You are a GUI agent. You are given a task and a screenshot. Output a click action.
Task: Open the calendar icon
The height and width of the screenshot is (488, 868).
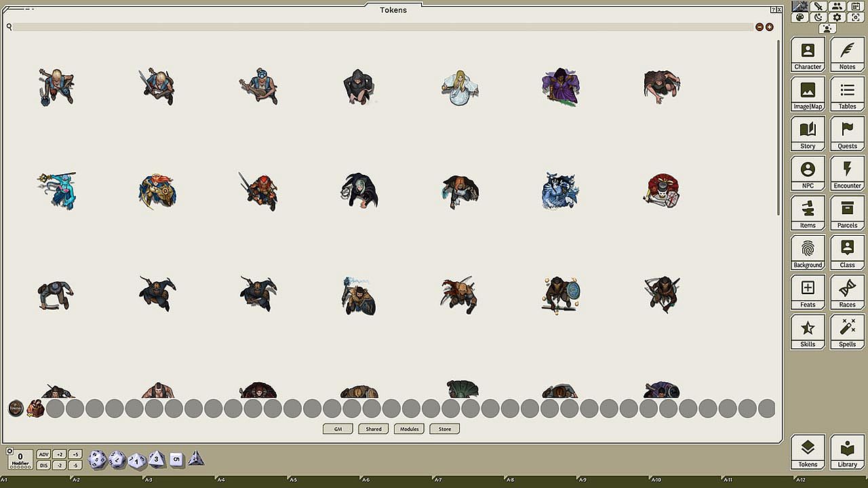856,6
